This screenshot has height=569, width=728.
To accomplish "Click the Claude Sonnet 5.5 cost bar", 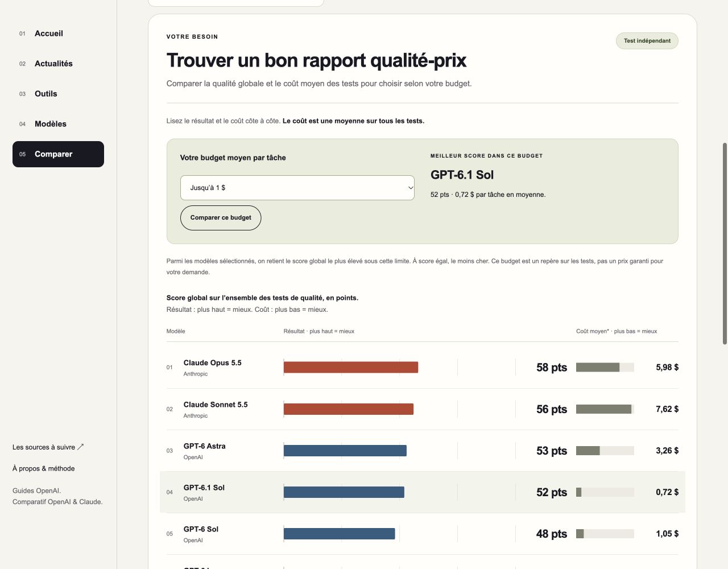I will [x=604, y=409].
